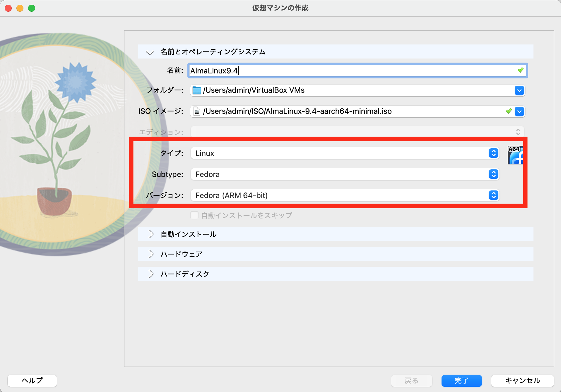Click the green checkmark in the 名前 field

(x=520, y=70)
